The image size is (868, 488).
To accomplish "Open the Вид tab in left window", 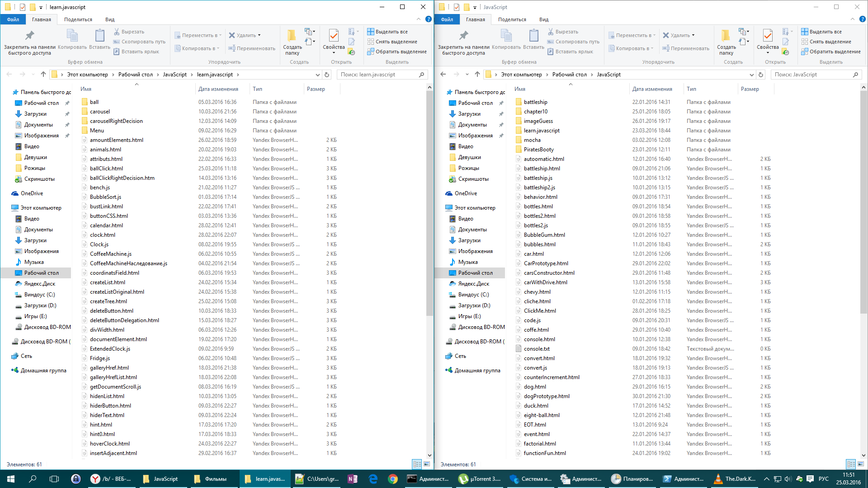I will [x=110, y=19].
